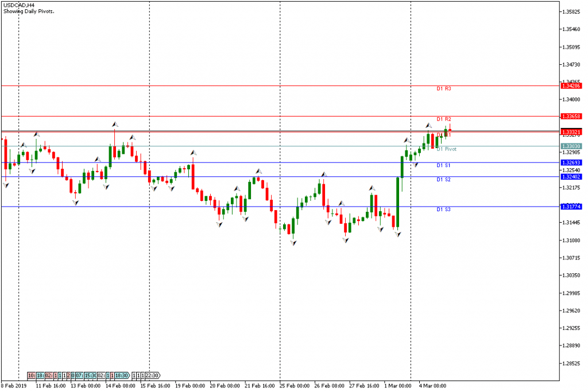588x392 pixels.
Task: Select the rightmost up fractal arrow on the chart
Action: (446, 118)
